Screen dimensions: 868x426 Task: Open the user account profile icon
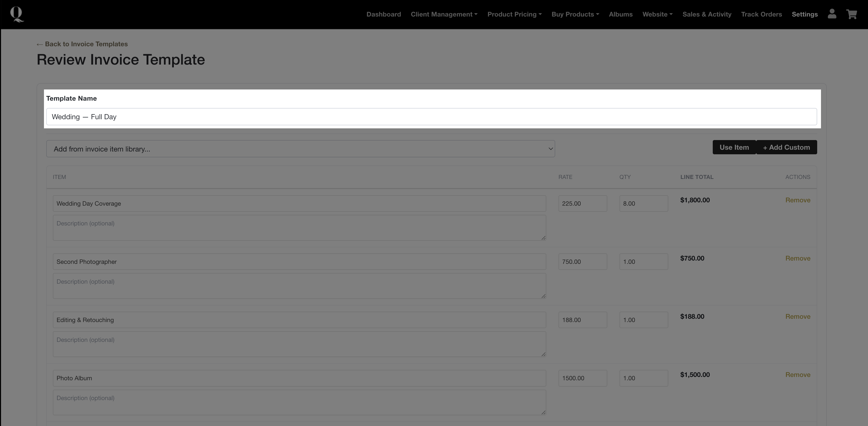click(832, 14)
